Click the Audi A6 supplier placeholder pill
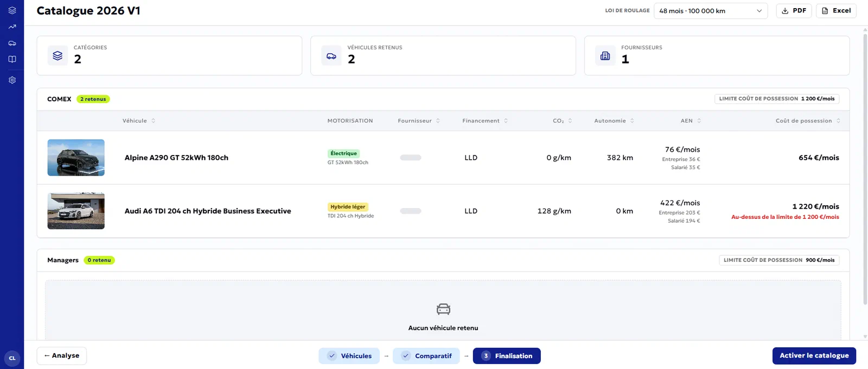Image resolution: width=868 pixels, height=369 pixels. [x=411, y=211]
